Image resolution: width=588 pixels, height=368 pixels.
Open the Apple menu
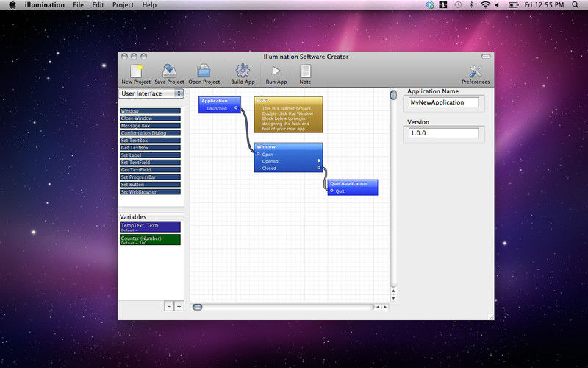coord(12,5)
